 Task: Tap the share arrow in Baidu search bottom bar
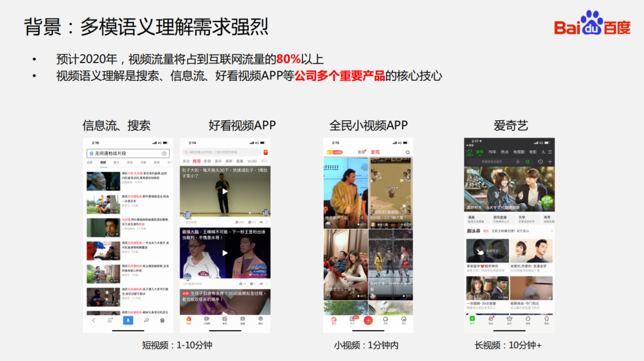point(146,320)
